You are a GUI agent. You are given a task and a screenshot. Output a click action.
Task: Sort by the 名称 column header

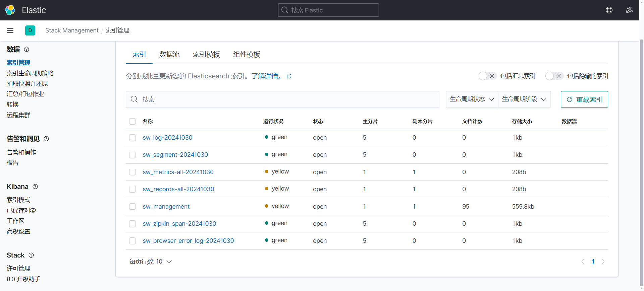(x=148, y=121)
